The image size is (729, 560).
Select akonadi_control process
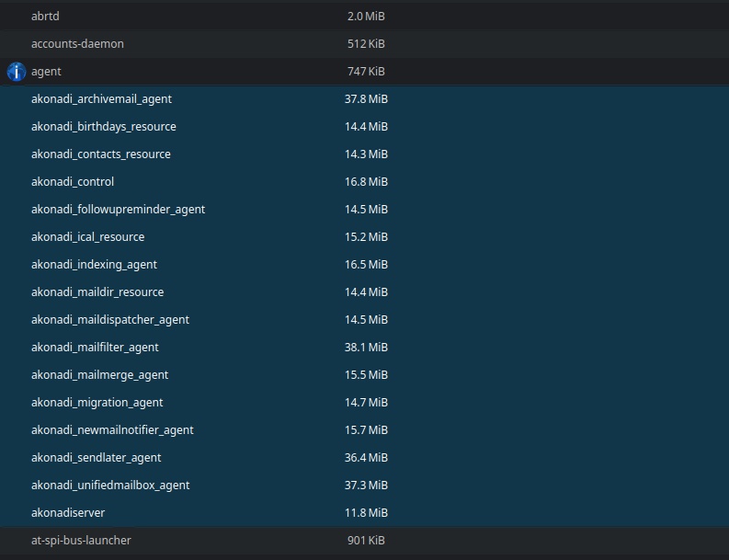[x=73, y=182]
